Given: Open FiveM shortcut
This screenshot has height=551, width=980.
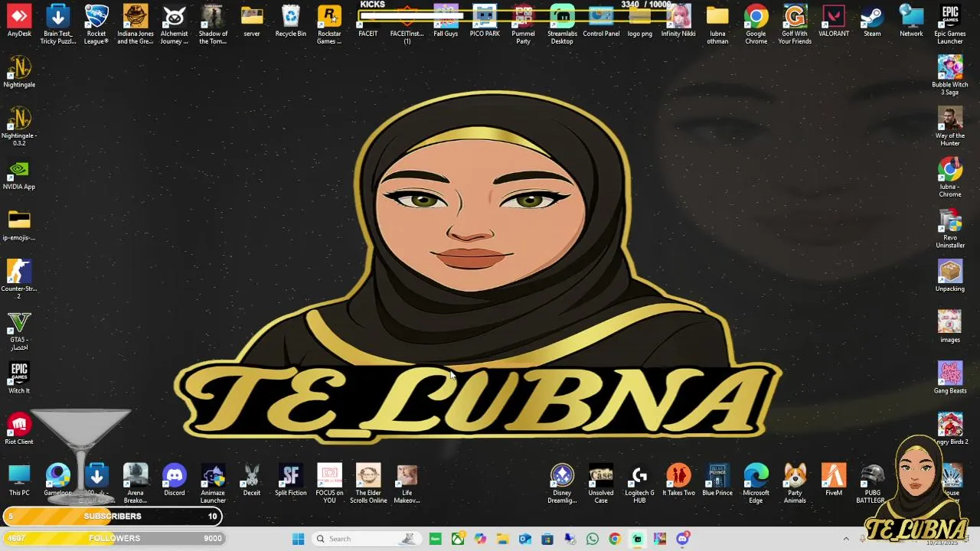Looking at the screenshot, I should (x=834, y=481).
